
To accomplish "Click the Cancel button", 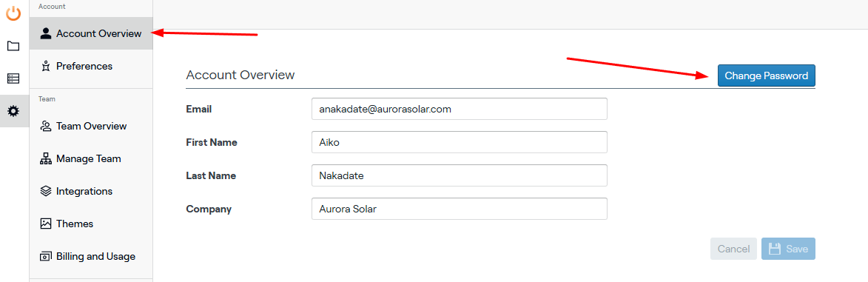I will tap(733, 249).
